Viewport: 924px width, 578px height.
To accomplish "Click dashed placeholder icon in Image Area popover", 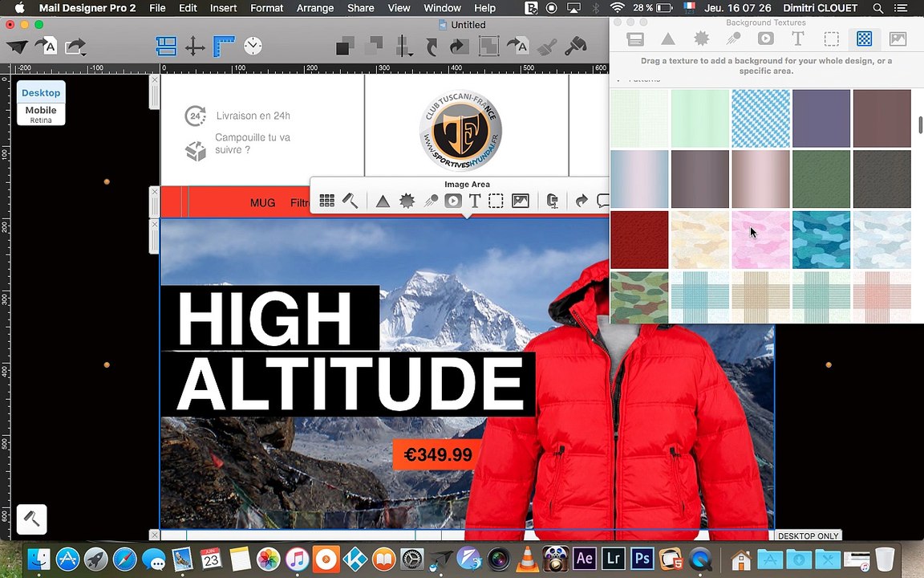I will coord(496,201).
